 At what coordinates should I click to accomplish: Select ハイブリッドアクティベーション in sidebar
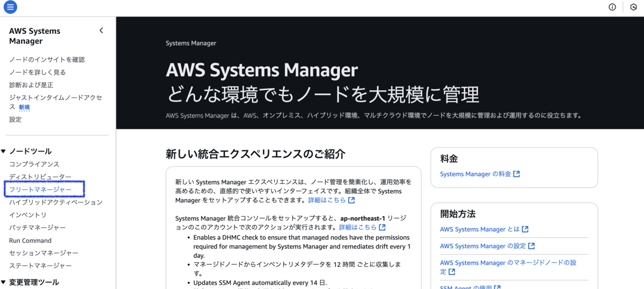point(56,203)
